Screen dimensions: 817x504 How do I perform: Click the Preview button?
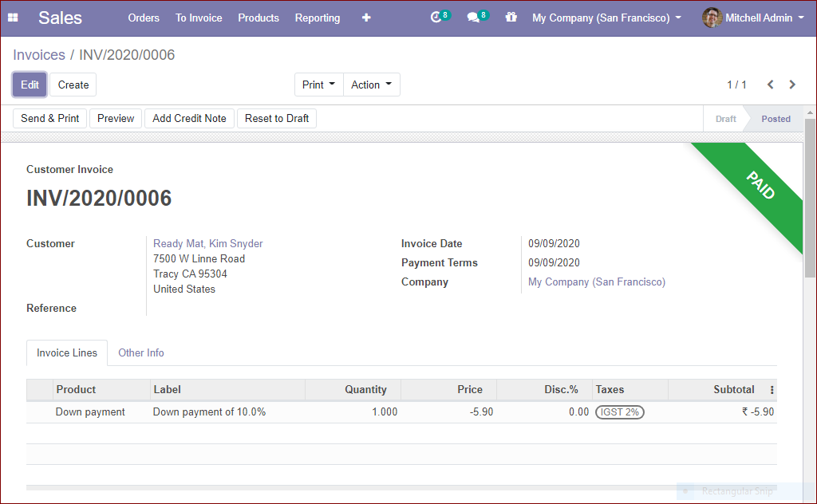coord(116,119)
